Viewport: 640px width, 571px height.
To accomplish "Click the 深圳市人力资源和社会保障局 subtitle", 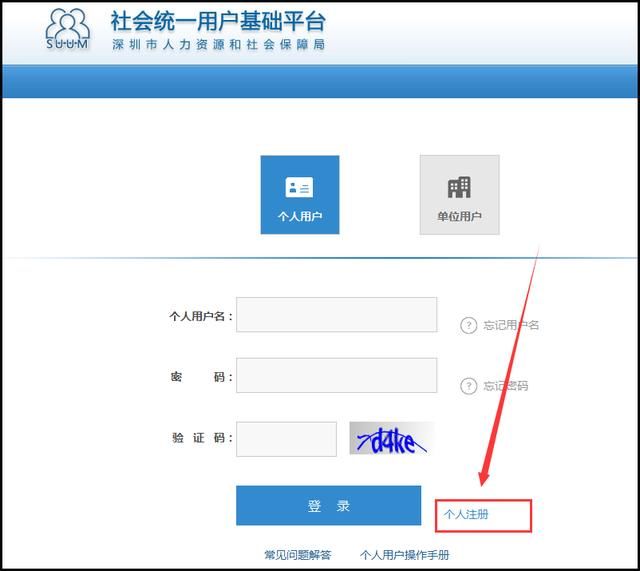I will coord(218,44).
